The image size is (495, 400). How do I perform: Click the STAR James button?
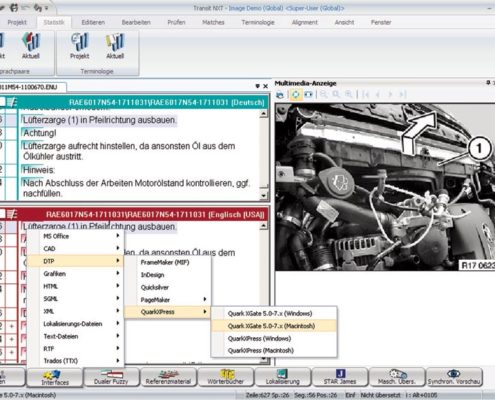(x=340, y=377)
